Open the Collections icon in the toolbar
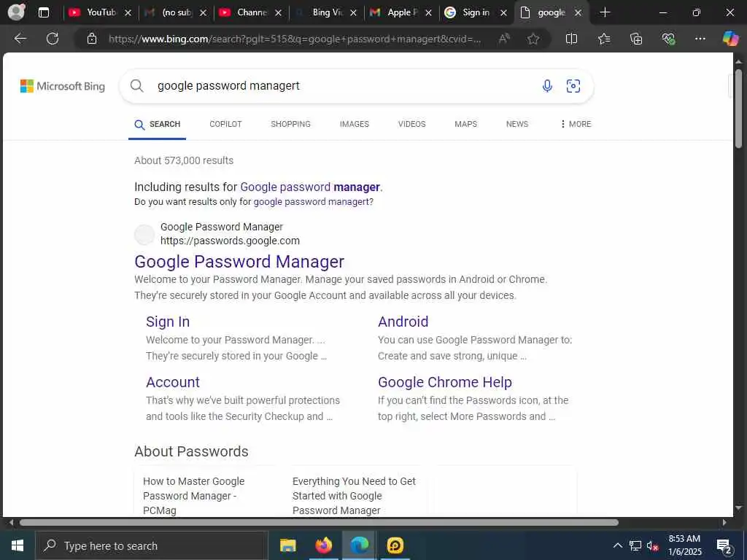The image size is (747, 560). pos(636,39)
